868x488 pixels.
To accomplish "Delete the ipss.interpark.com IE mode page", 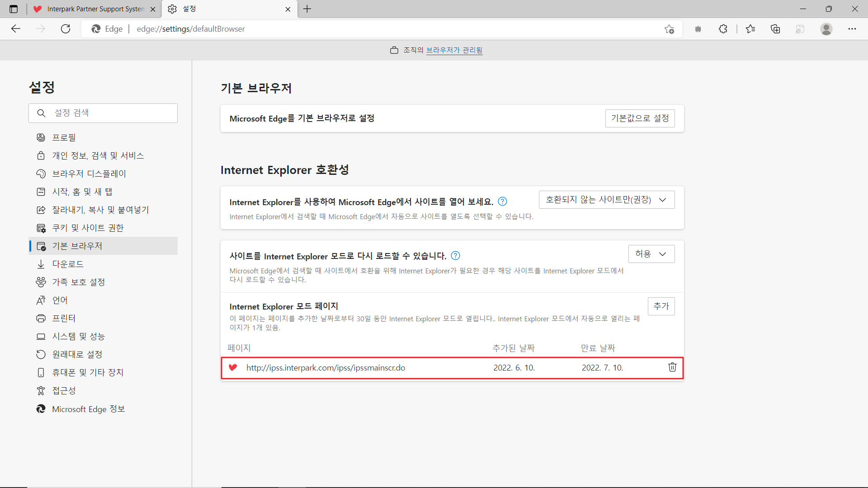I will point(672,367).
